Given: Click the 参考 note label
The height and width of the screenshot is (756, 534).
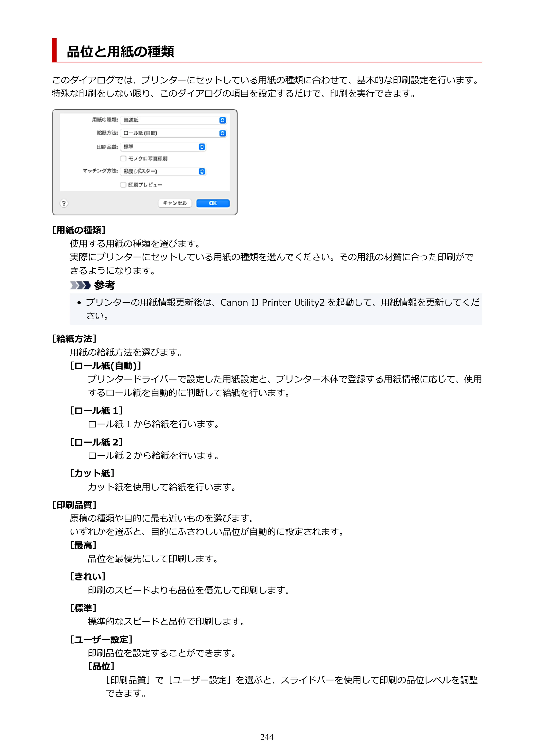Looking at the screenshot, I should tap(105, 285).
